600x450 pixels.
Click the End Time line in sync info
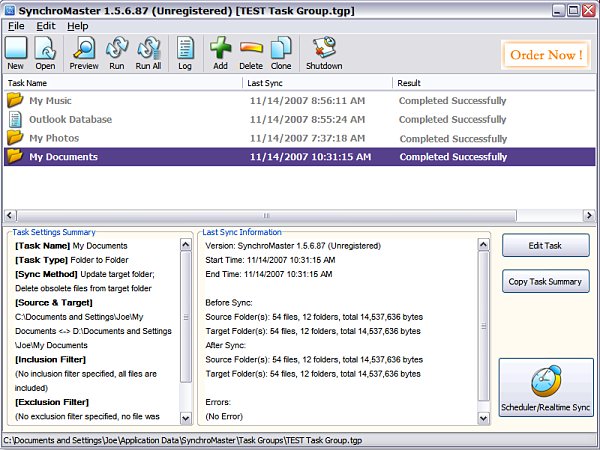click(x=269, y=274)
